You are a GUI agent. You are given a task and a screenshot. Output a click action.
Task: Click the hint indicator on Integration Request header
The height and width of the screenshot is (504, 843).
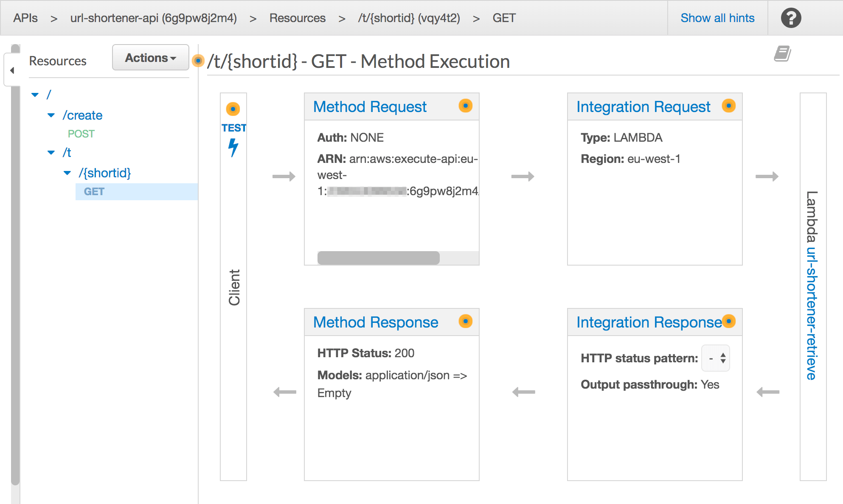pos(729,106)
